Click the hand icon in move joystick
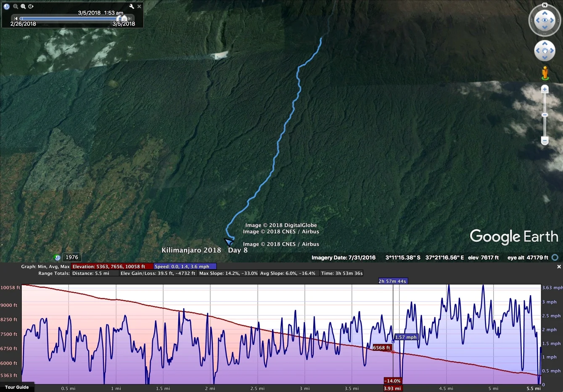The width and height of the screenshot is (563, 392). (x=545, y=51)
